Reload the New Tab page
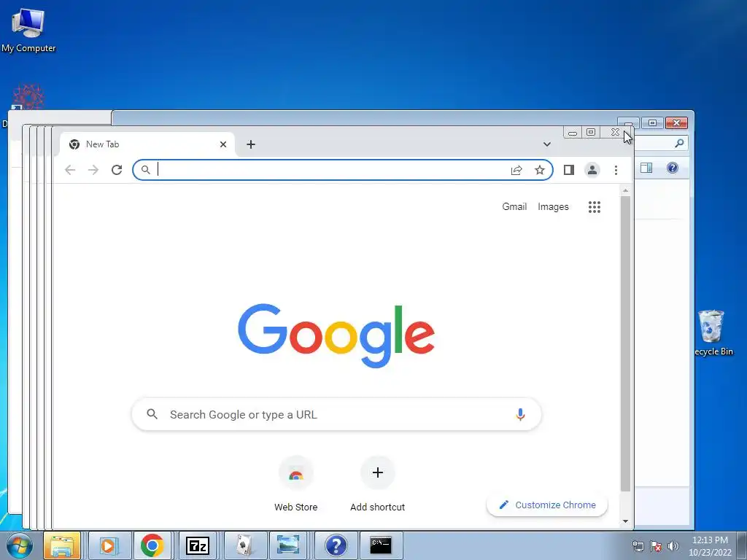This screenshot has width=747, height=560. coord(117,170)
